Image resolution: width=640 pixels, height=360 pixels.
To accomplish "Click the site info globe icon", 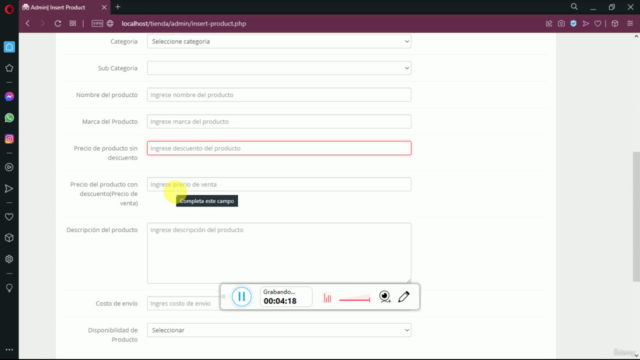I will 110,24.
